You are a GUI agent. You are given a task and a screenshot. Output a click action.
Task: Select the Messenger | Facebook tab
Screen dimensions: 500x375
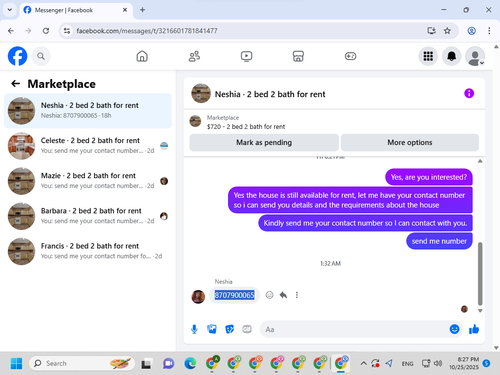pyautogui.click(x=76, y=10)
